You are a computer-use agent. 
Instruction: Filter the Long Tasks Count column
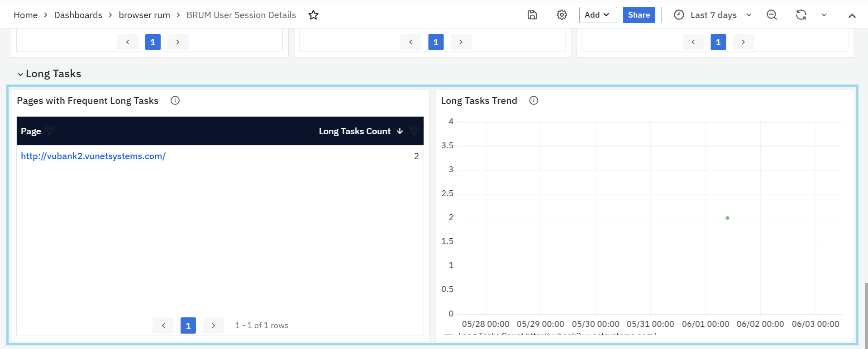pyautogui.click(x=414, y=131)
